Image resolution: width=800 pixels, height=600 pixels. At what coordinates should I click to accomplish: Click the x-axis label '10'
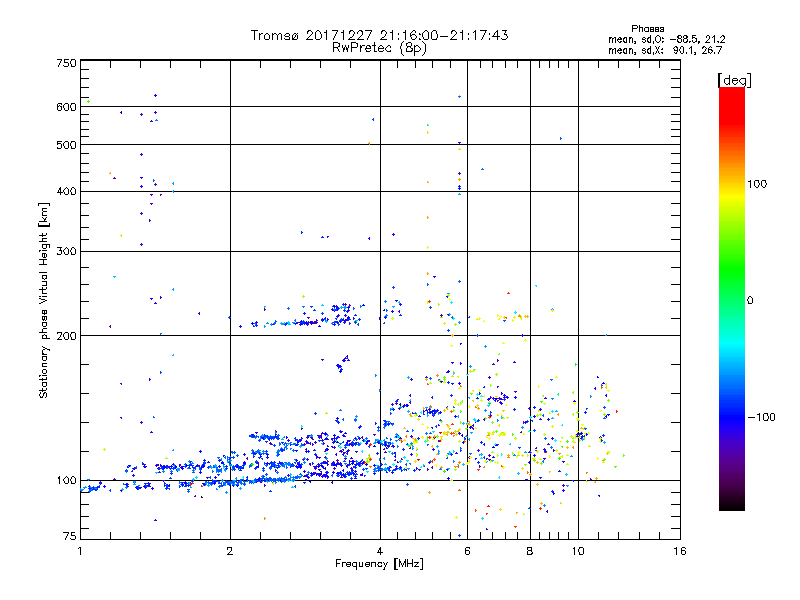tap(578, 551)
